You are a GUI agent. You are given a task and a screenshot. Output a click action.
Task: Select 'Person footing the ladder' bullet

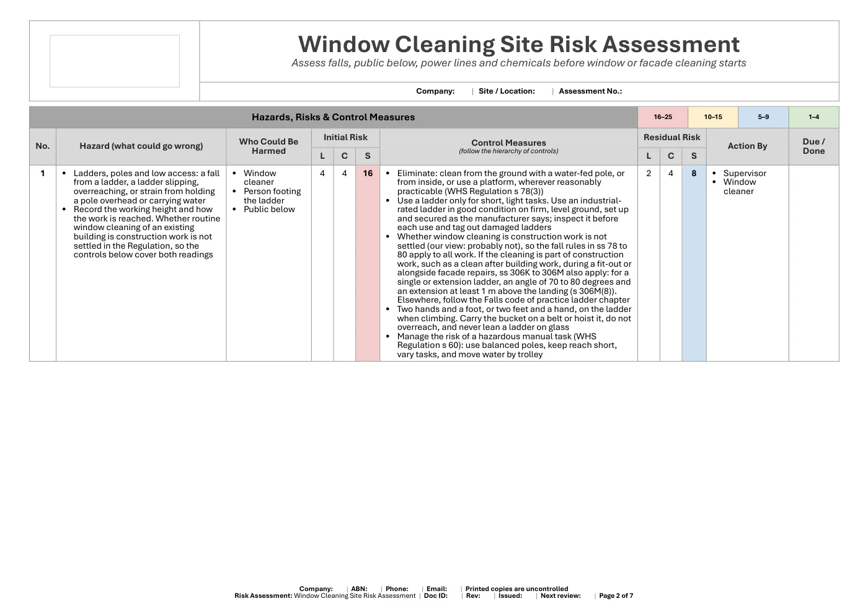tap(272, 196)
